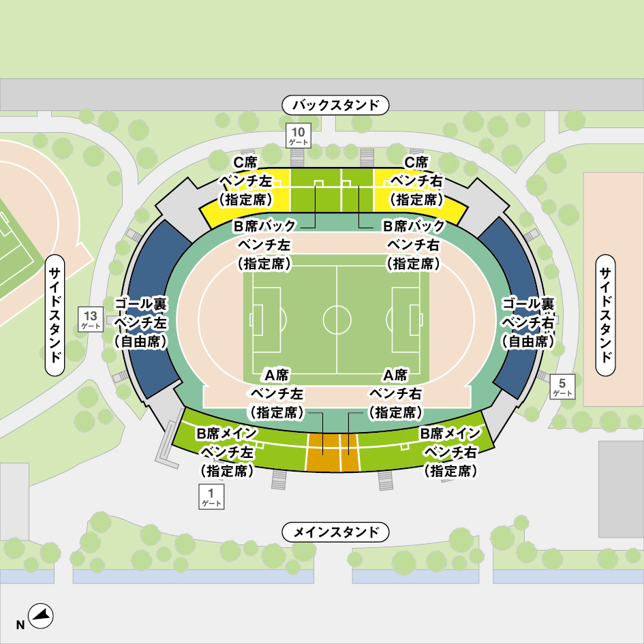This screenshot has height=644, width=644.
Task: Click the north compass arrow icon
Action: [x=41, y=616]
